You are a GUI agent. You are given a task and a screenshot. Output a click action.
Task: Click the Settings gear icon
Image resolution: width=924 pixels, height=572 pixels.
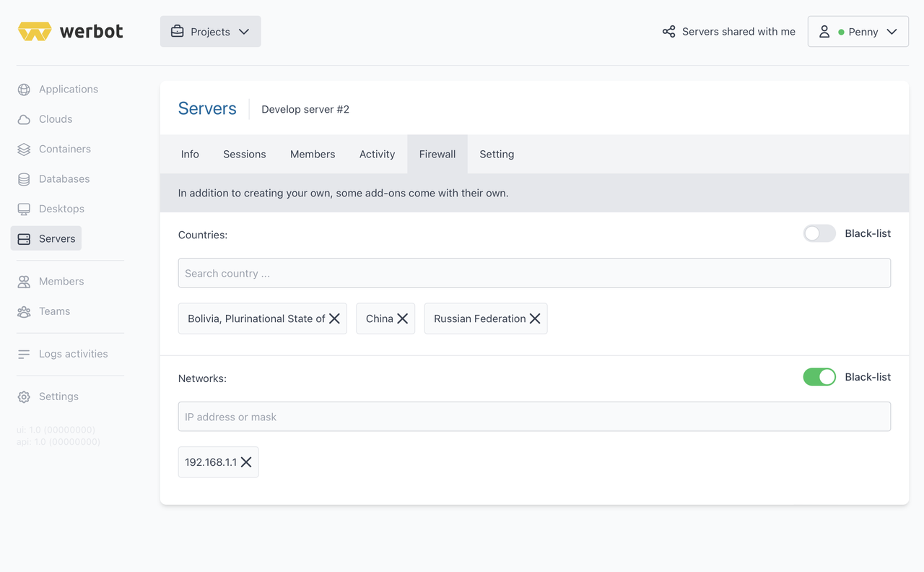point(24,396)
